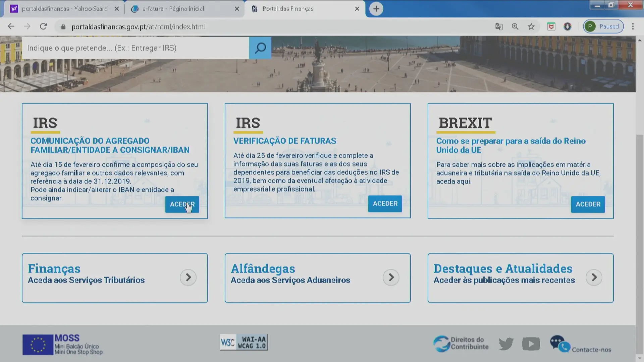Open the Chrome three-dot menu
Screen dimensions: 644x362
coord(633,26)
